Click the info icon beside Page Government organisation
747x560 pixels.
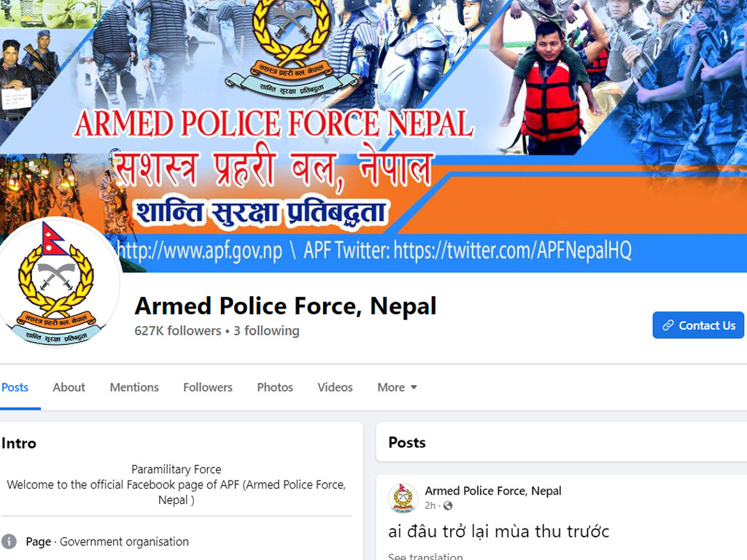coord(9,542)
